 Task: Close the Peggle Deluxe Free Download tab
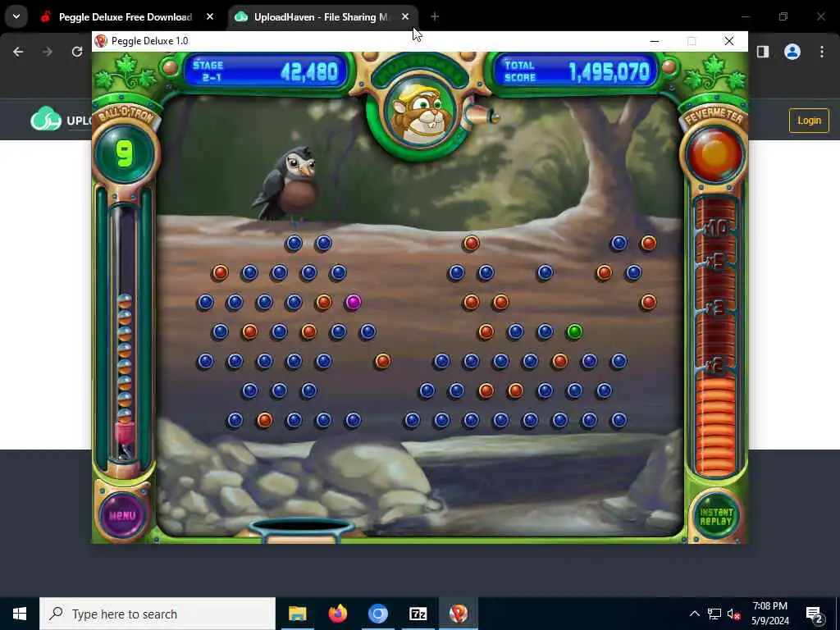[x=210, y=17]
